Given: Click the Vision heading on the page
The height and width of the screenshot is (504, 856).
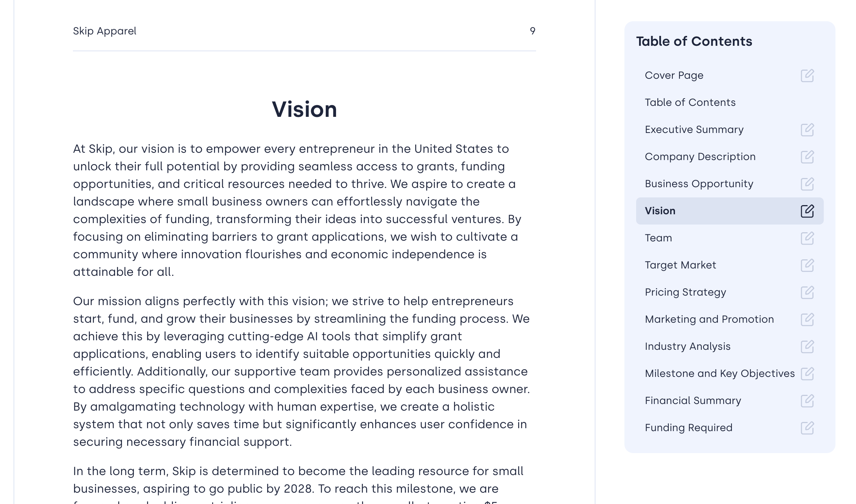Looking at the screenshot, I should (304, 109).
